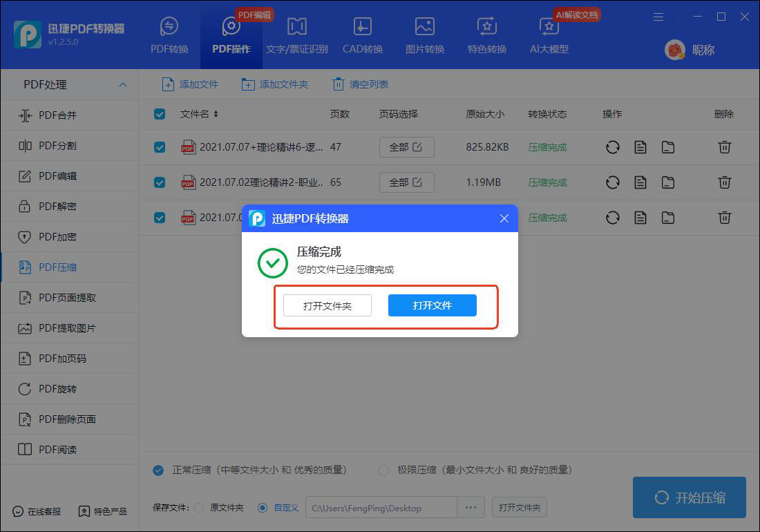
Task: Select PDF提取图片 in sidebar
Action: click(x=69, y=328)
